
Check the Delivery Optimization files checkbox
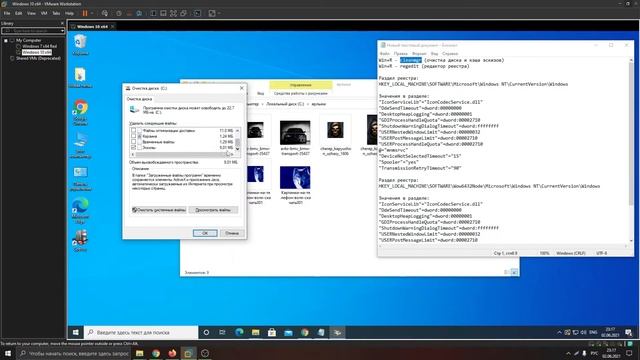[x=133, y=131]
